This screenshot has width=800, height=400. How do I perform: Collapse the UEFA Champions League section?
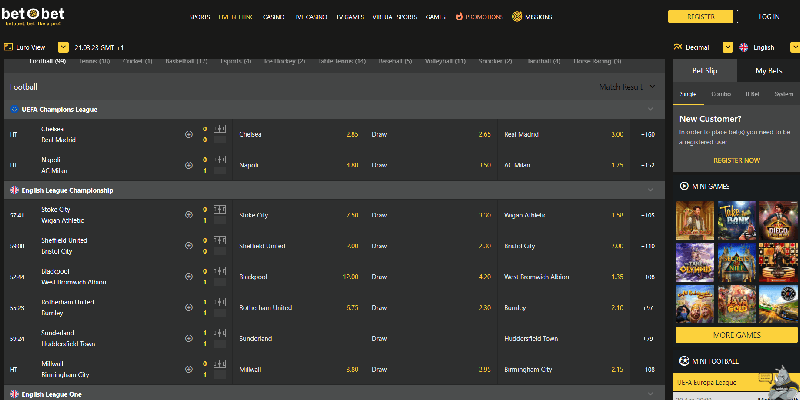coord(651,109)
